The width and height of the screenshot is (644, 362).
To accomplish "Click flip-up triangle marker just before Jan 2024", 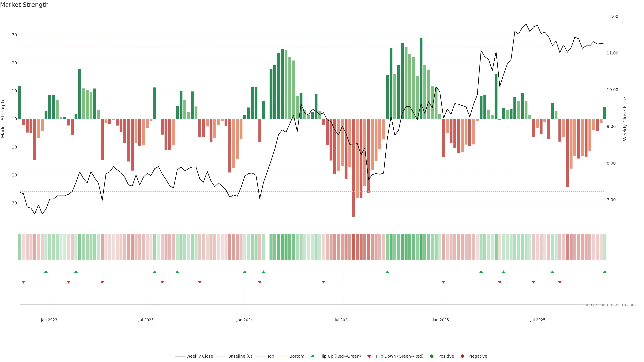I will pyautogui.click(x=245, y=272).
